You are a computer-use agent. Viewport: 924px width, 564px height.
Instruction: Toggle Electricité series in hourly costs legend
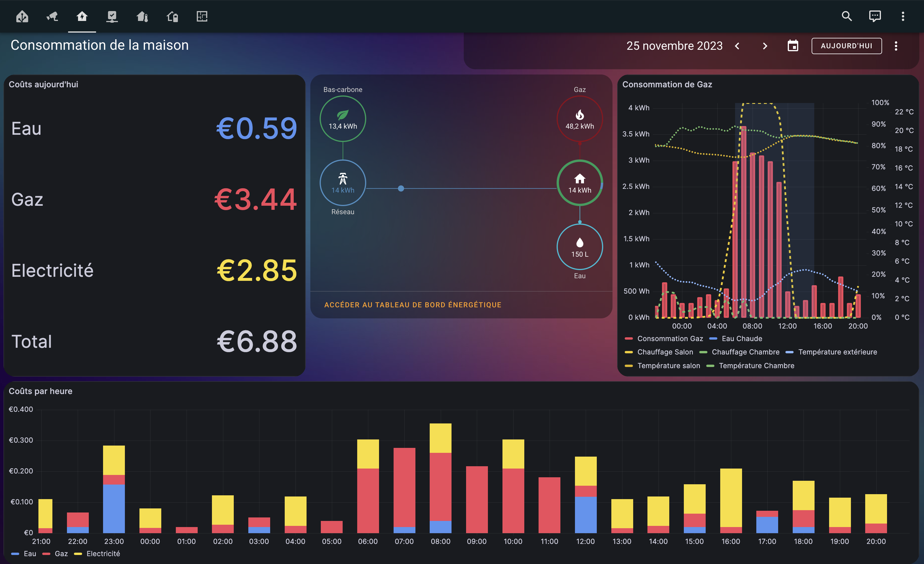103,554
